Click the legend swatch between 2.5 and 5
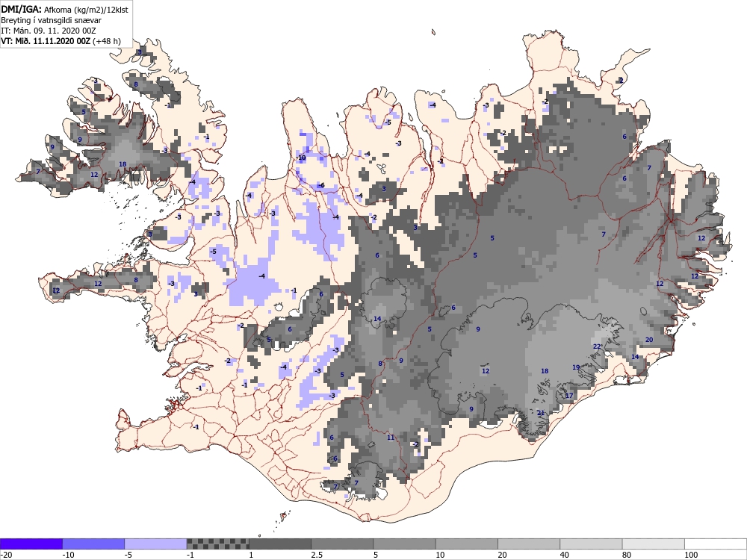The width and height of the screenshot is (747, 560). [342, 544]
